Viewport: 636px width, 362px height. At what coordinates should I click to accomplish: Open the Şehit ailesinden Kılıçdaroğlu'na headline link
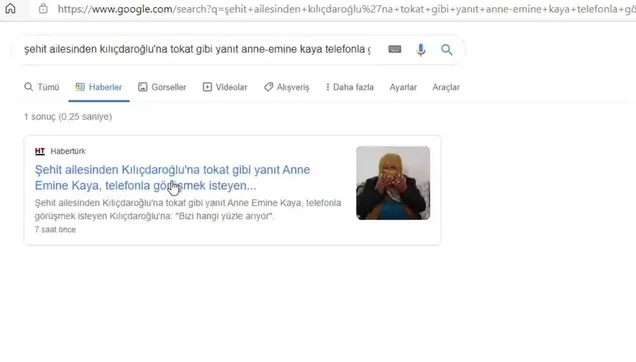coord(172,177)
